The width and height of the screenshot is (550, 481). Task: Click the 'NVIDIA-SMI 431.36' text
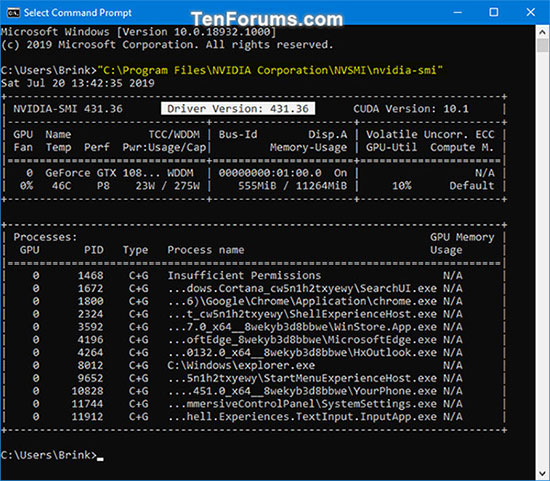(x=68, y=109)
